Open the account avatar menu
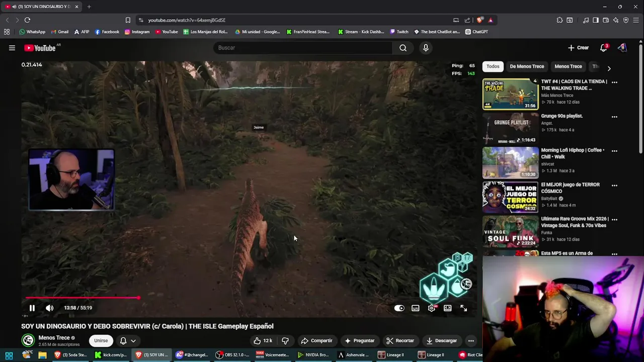This screenshot has height=362, width=644. point(622,48)
